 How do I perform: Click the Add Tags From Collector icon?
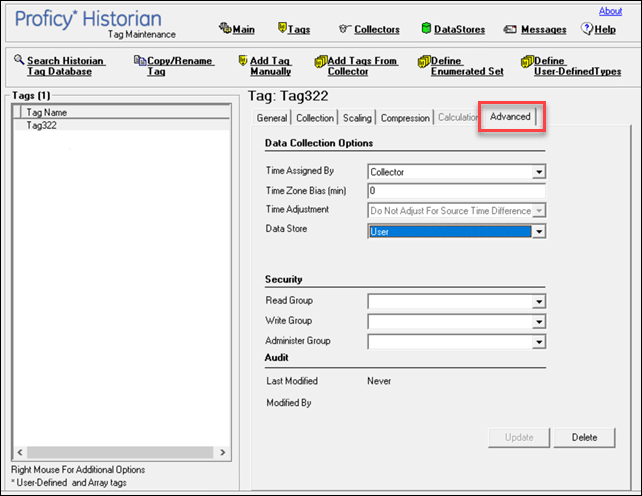click(x=321, y=61)
